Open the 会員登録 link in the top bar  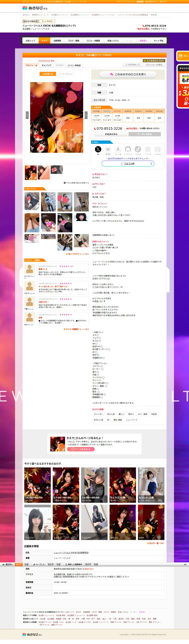(140, 2)
